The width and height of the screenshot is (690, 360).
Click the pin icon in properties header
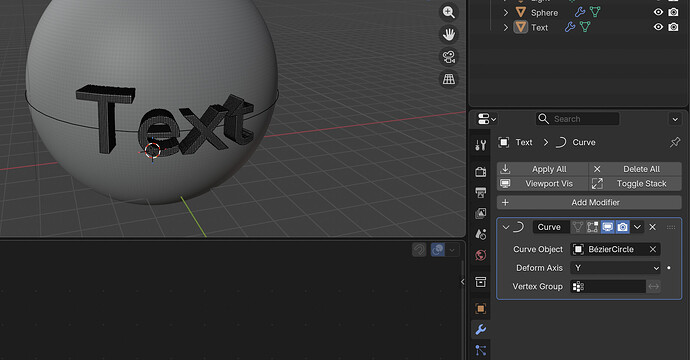(x=675, y=142)
